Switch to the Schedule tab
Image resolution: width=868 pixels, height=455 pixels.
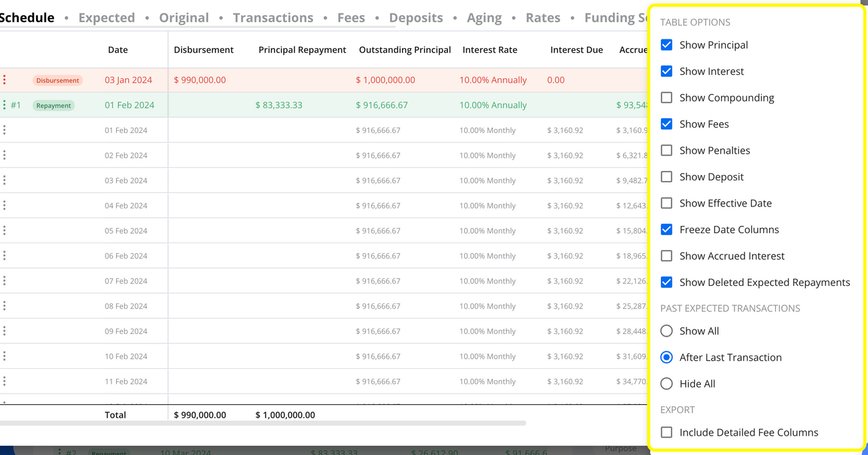click(x=27, y=17)
